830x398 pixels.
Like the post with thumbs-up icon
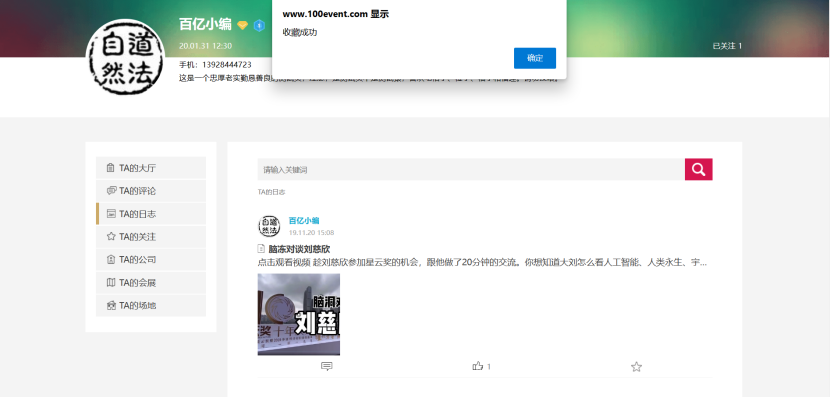click(478, 366)
